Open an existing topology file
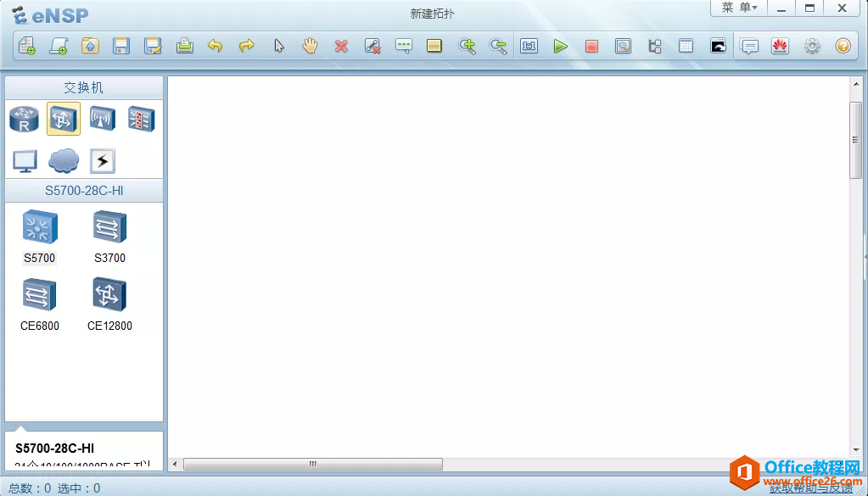This screenshot has height=496, width=868. [x=90, y=46]
